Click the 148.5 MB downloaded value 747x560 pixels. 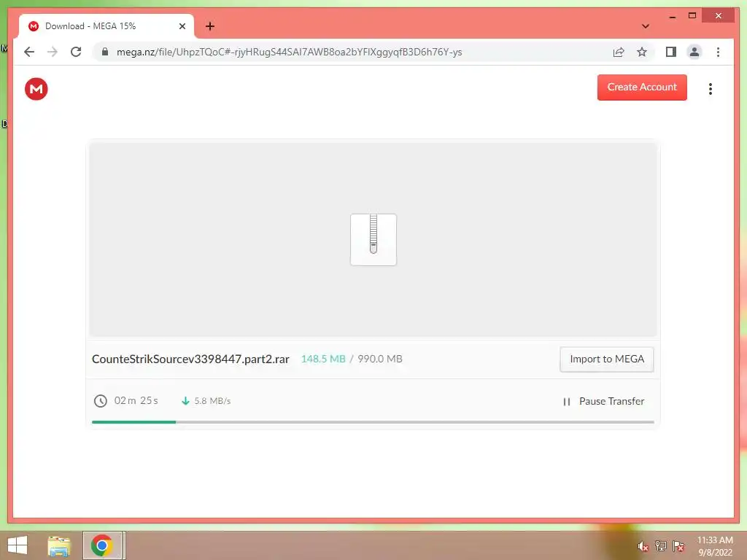tap(323, 359)
